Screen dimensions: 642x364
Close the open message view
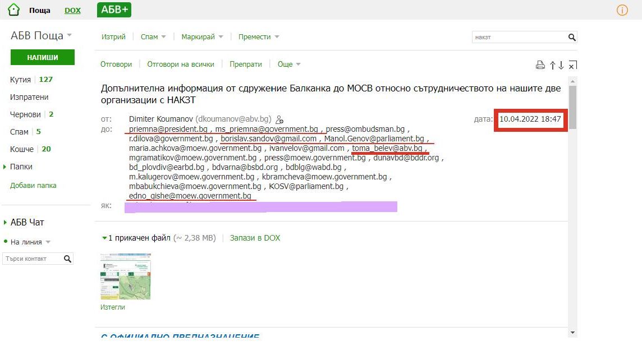tap(572, 65)
